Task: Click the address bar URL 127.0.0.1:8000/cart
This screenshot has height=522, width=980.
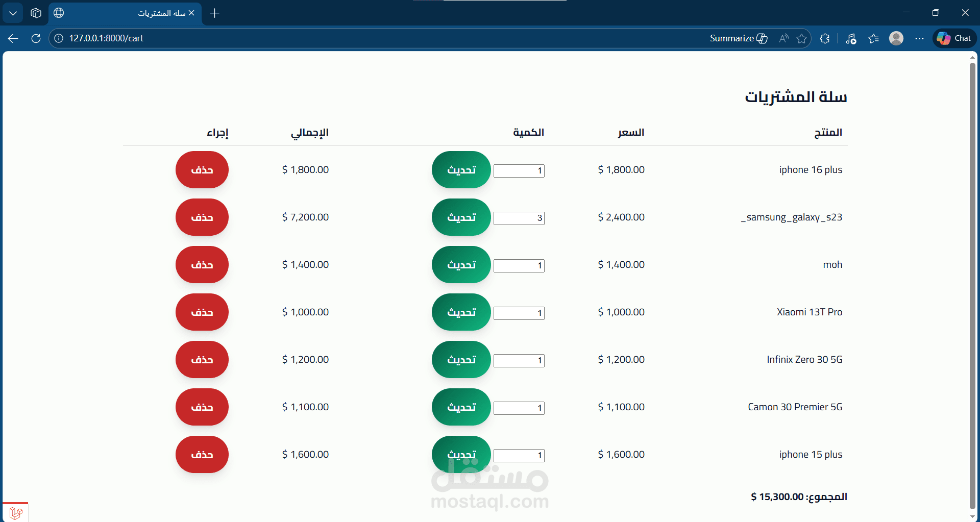Action: 106,38
